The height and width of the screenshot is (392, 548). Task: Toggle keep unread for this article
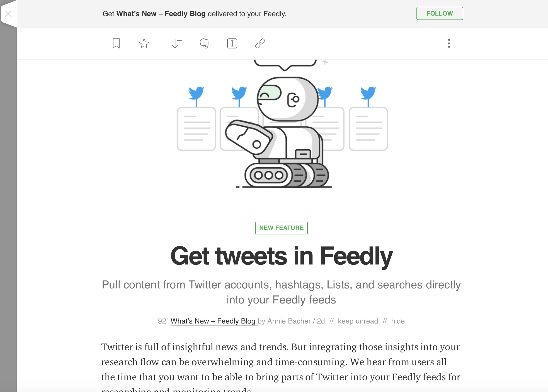(358, 321)
